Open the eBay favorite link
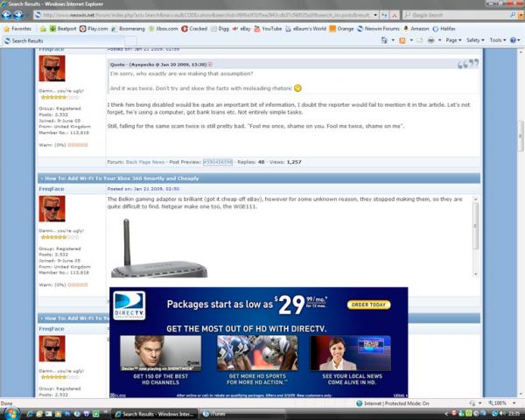 (241, 29)
